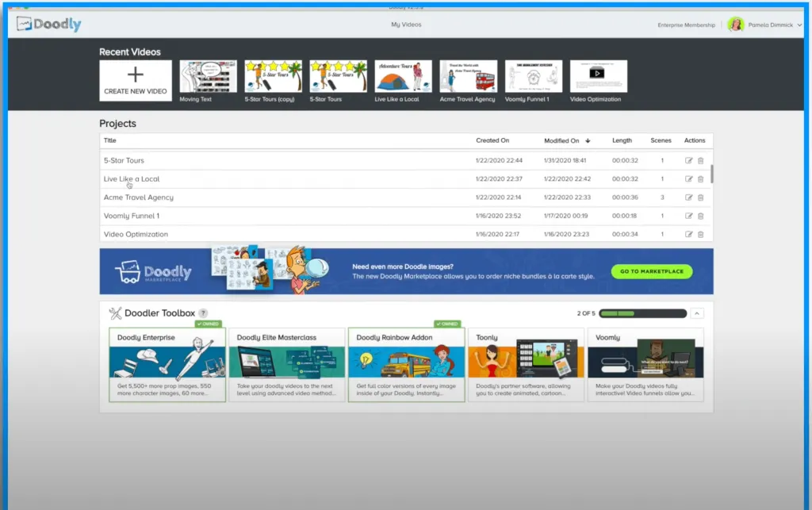Open the Live Like a Local thumbnail
Image resolution: width=812 pixels, height=510 pixels.
pos(404,76)
